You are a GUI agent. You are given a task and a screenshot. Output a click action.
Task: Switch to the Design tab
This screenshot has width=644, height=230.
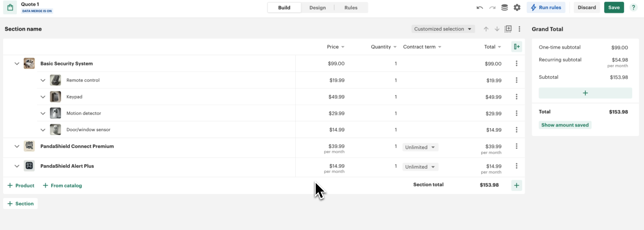317,8
